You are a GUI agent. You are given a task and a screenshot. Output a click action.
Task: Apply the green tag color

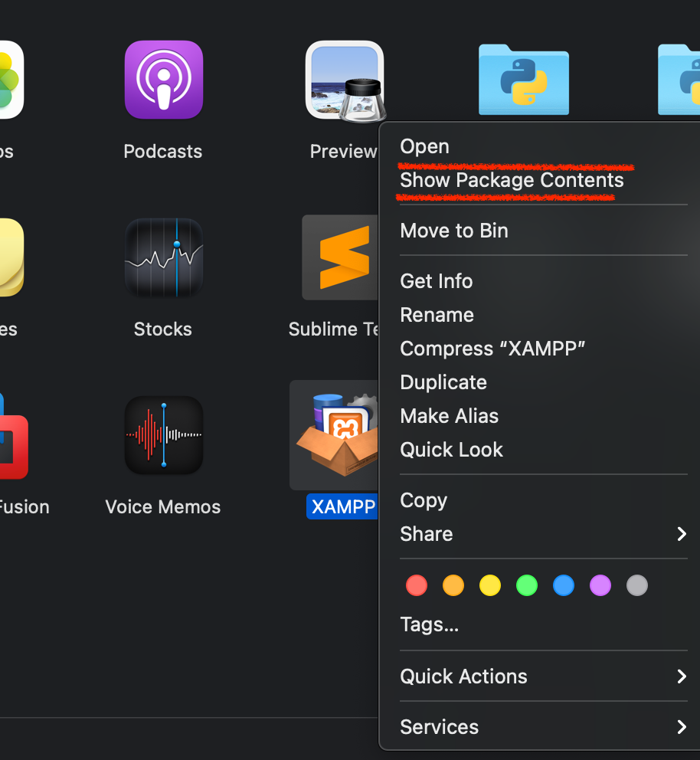[x=527, y=585]
